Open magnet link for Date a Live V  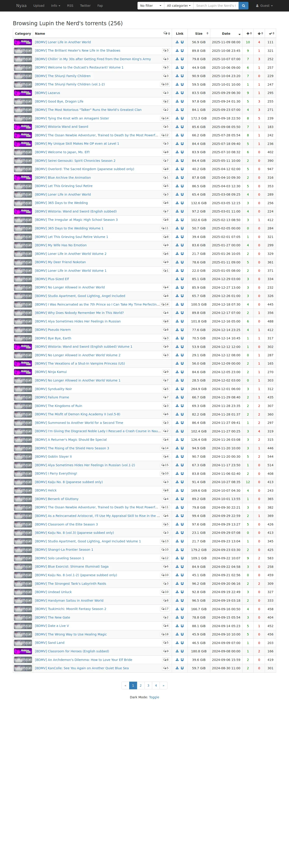pos(182,626)
